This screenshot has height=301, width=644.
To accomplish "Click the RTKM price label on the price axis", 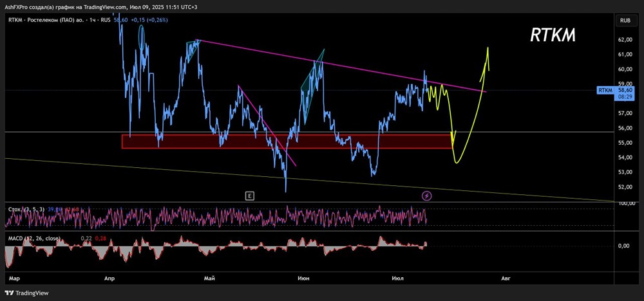I will click(605, 90).
